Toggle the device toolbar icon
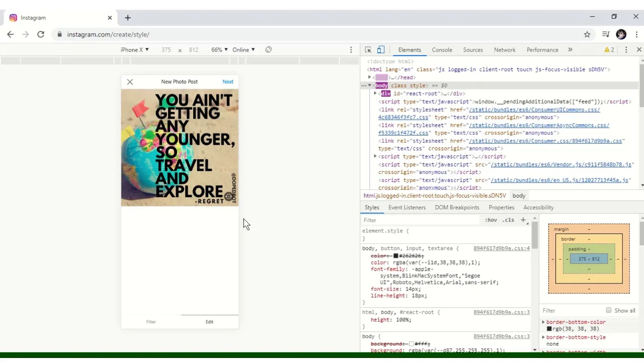Screen dimensions: 644x362 click(x=381, y=50)
